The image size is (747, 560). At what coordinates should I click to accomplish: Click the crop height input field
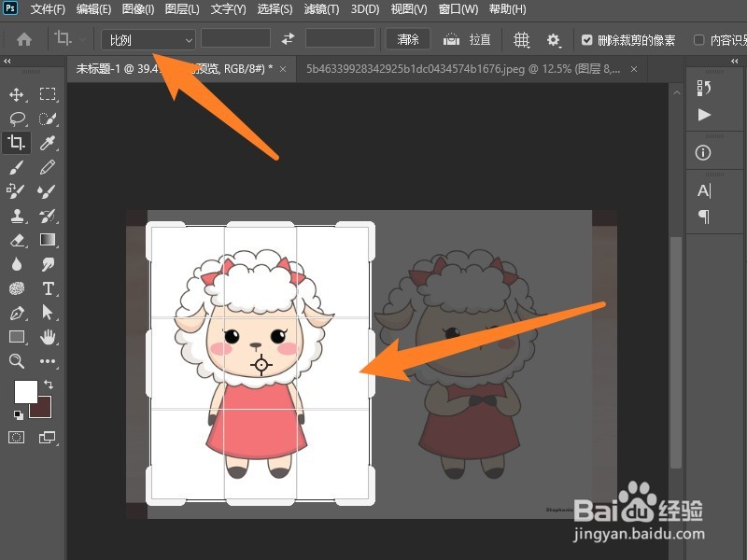pos(340,38)
